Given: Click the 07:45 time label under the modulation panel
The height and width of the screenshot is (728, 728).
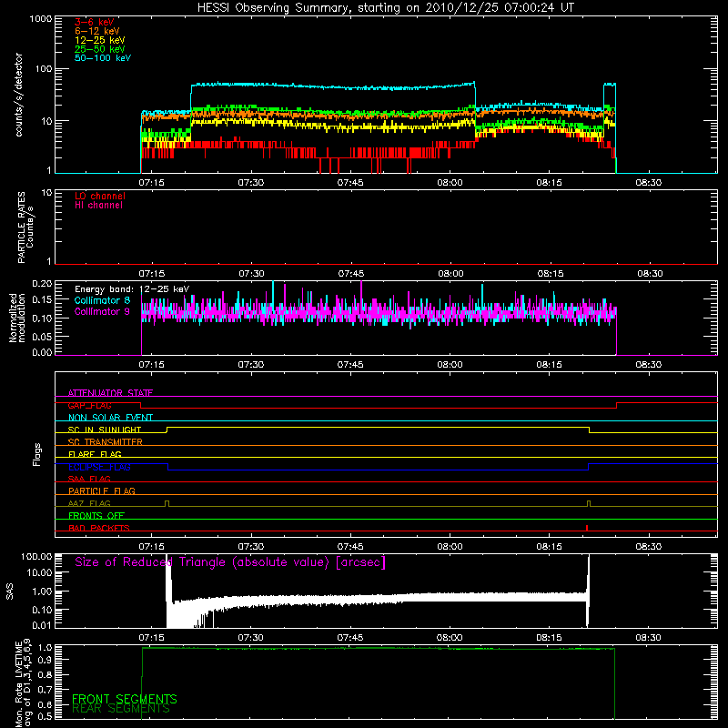Looking at the screenshot, I should coord(350,365).
